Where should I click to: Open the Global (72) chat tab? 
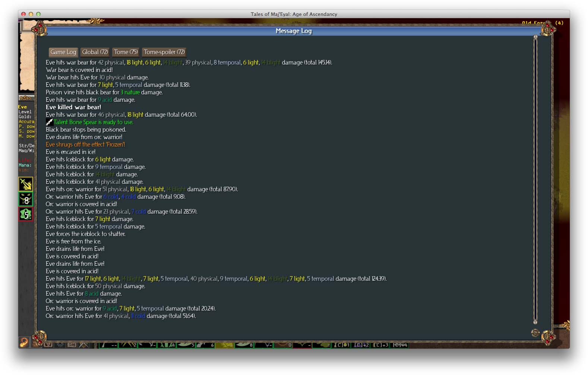pos(95,52)
